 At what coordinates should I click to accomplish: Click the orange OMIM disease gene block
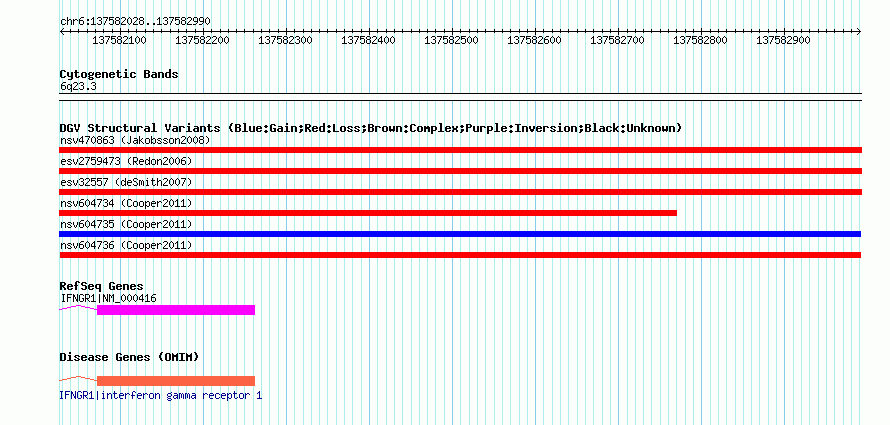(x=176, y=381)
